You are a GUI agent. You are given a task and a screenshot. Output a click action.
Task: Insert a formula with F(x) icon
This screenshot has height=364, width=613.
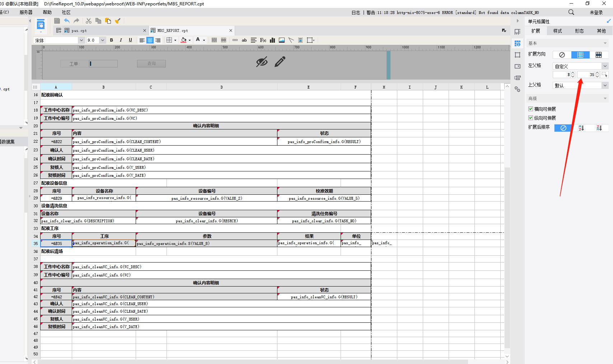pos(263,40)
